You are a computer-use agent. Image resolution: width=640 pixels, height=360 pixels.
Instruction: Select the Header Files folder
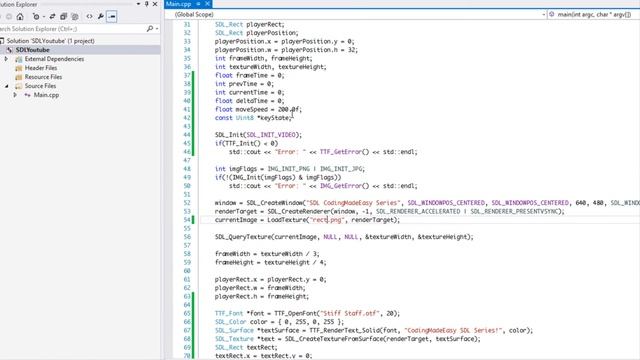click(41, 68)
